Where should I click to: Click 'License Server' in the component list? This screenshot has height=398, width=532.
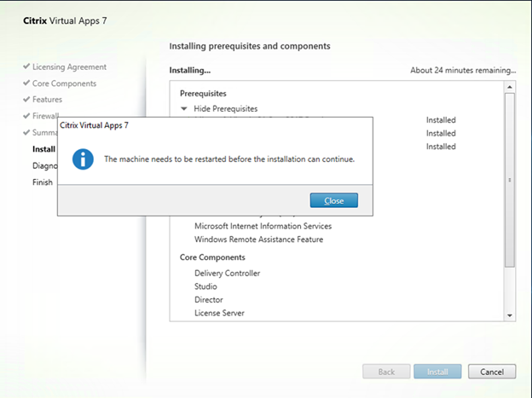tap(219, 313)
